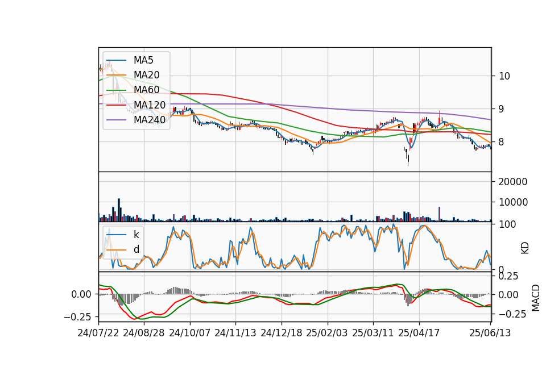The width and height of the screenshot is (546, 392).
Task: Click the KD axis label
Action: tap(525, 248)
